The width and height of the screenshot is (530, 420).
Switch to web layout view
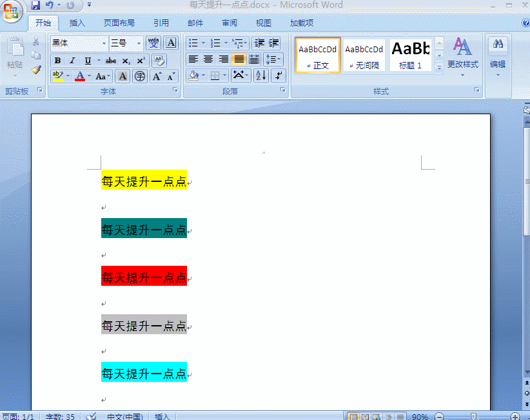click(x=377, y=417)
